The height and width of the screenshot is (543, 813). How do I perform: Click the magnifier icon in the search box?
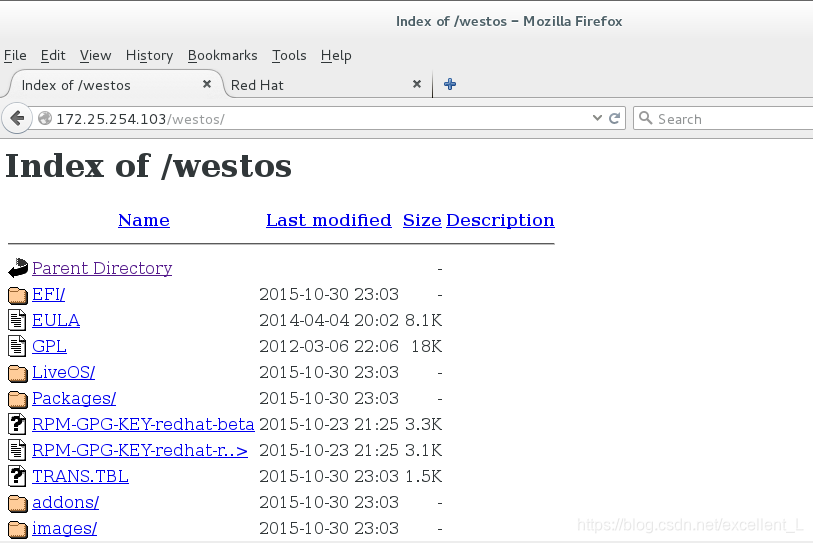645,118
